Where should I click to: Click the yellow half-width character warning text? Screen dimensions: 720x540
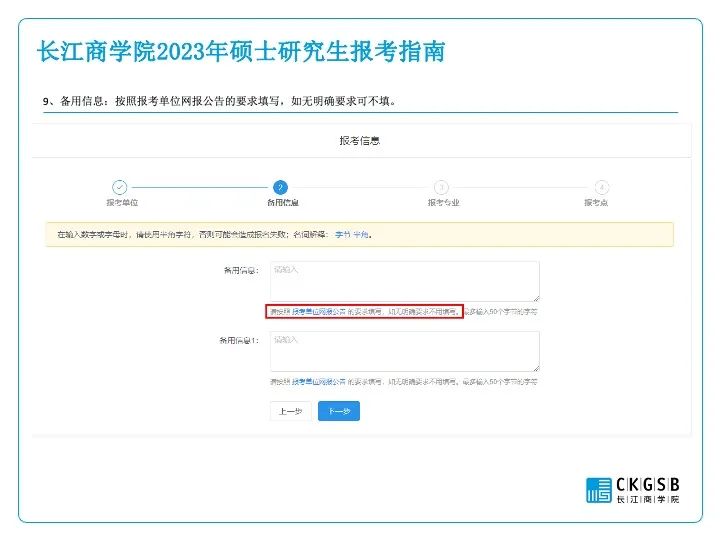(215, 235)
